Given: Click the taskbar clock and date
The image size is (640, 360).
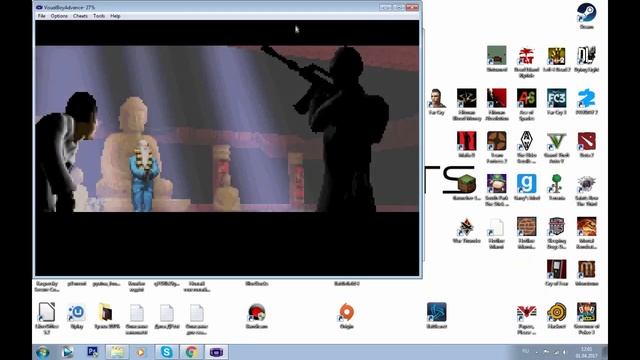Looking at the screenshot, I should click(587, 352).
